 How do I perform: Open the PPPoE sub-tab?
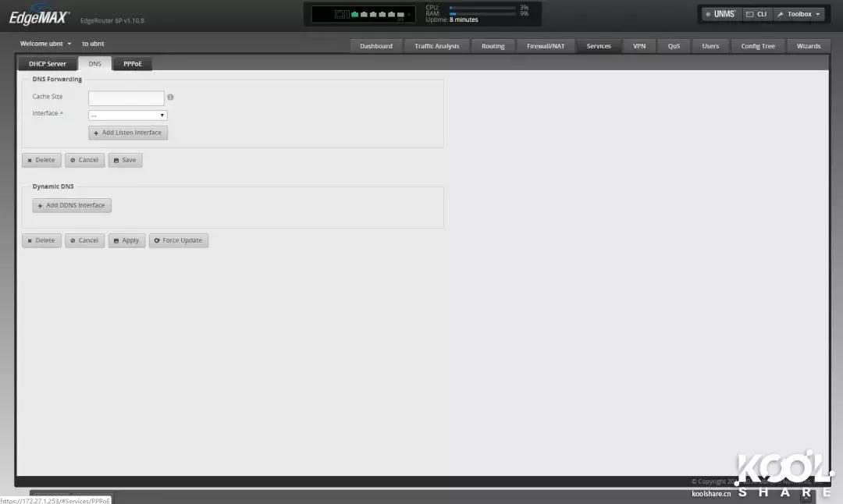(x=132, y=64)
